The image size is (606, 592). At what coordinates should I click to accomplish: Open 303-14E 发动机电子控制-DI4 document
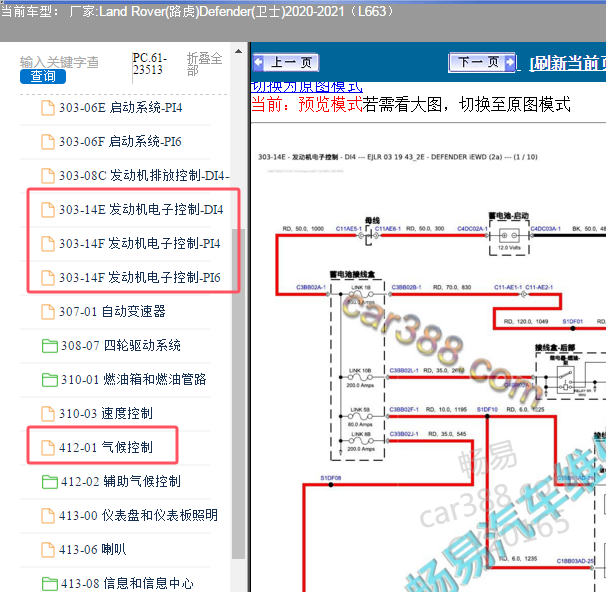[x=141, y=209]
